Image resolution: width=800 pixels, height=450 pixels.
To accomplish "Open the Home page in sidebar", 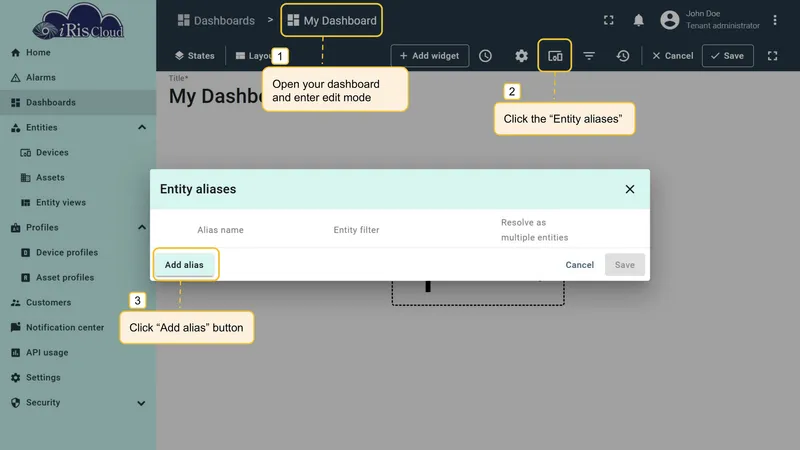I will click(78, 53).
